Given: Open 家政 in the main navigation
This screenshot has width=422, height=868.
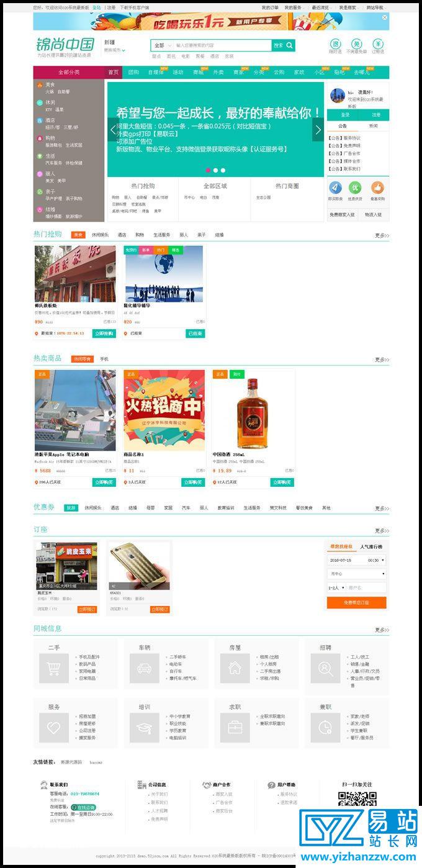Looking at the screenshot, I should [x=299, y=72].
